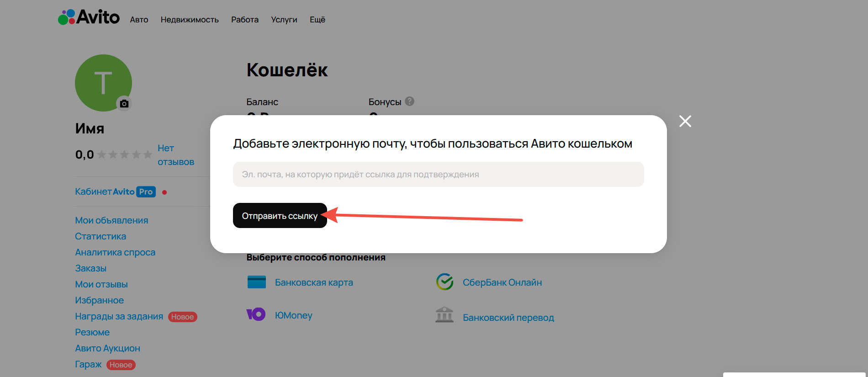Click the Кошелёк page heading

click(287, 70)
